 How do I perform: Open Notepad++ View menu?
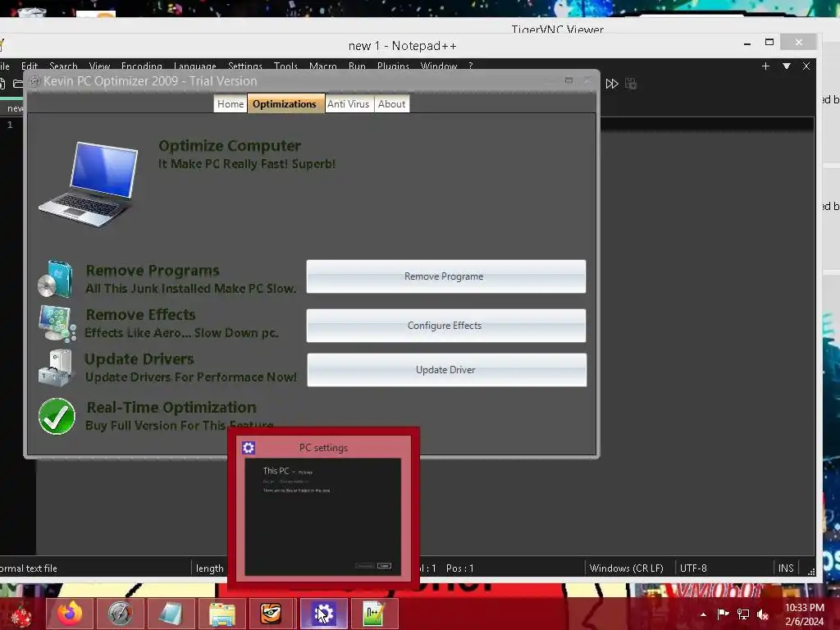[x=99, y=66]
